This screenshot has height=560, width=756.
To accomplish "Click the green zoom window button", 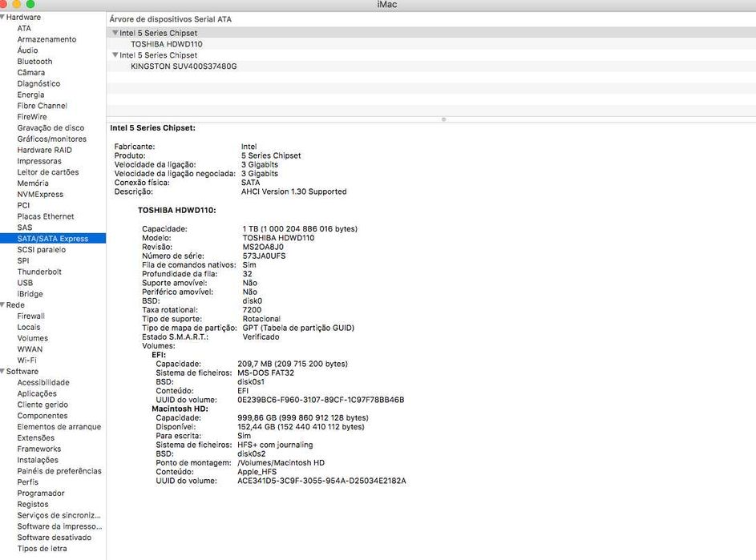I will point(30,3).
